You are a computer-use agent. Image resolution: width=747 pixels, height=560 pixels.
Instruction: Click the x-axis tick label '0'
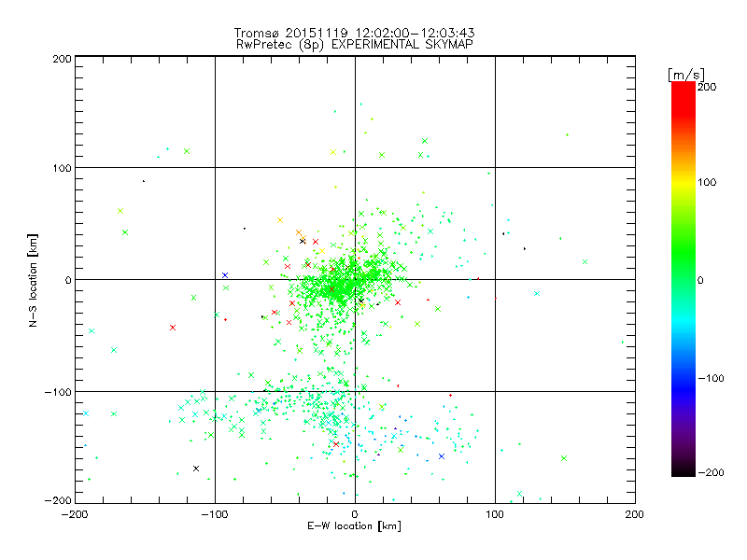coord(355,514)
